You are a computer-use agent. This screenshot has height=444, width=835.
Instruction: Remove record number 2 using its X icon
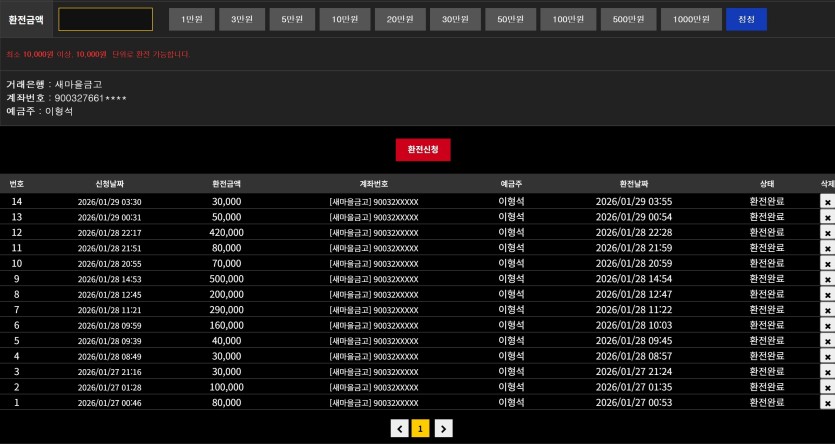pyautogui.click(x=827, y=387)
